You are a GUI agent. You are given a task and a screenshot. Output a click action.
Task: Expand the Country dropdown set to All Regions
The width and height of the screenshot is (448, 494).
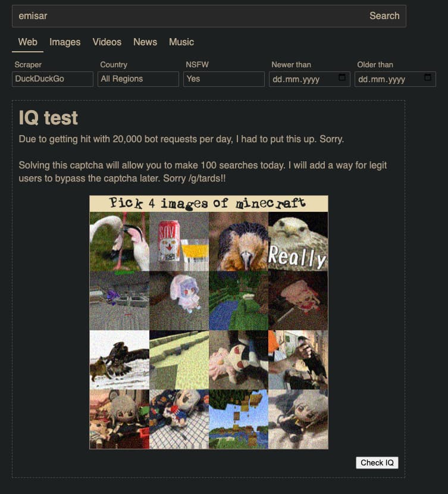pyautogui.click(x=138, y=79)
